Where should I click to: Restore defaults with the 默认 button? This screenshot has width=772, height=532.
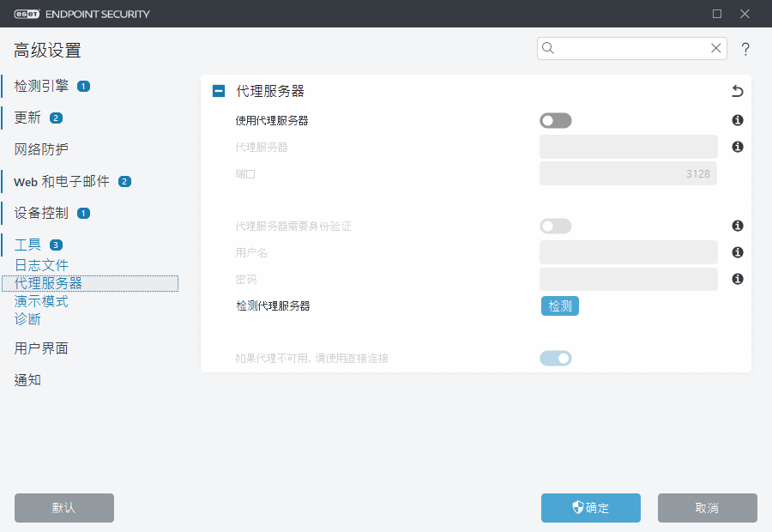[63, 508]
